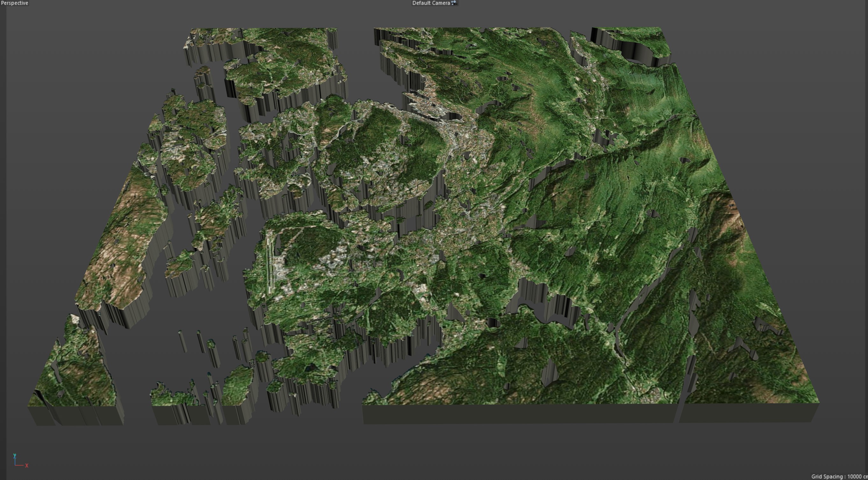Click the Perspective viewport label
The width and height of the screenshot is (868, 480).
coord(14,3)
